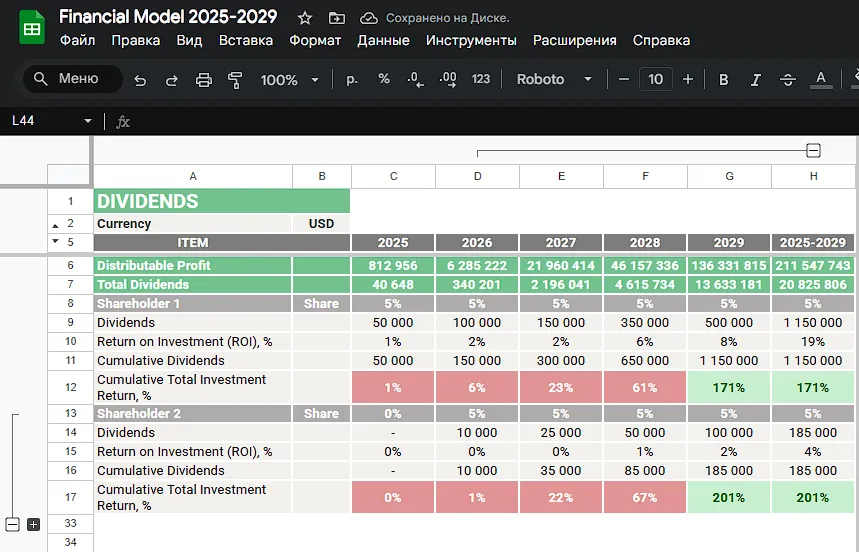The image size is (859, 552).
Task: Open the Roboto font dropdown
Action: point(554,79)
